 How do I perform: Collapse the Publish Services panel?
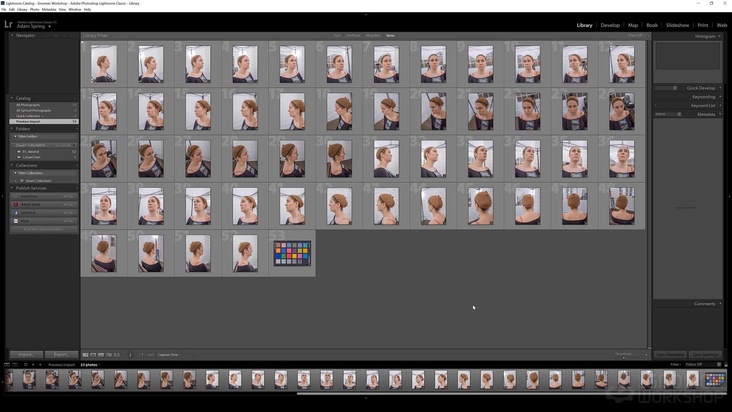[x=12, y=188]
